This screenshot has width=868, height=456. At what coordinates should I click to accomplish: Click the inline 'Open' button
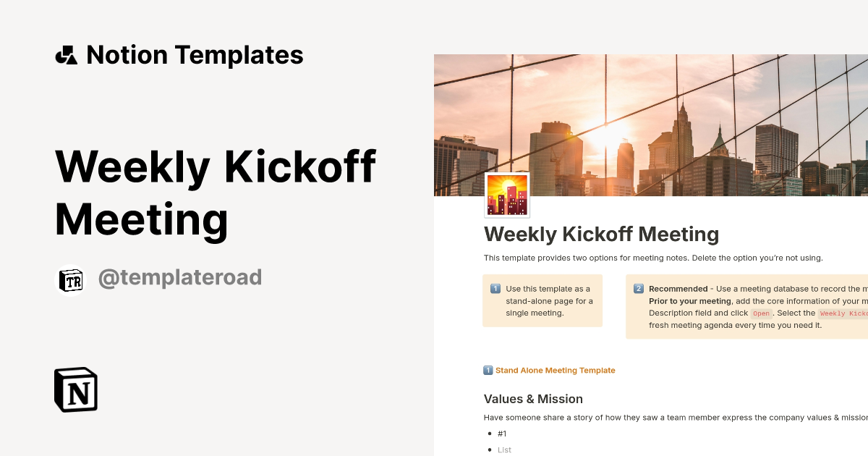[x=761, y=313]
